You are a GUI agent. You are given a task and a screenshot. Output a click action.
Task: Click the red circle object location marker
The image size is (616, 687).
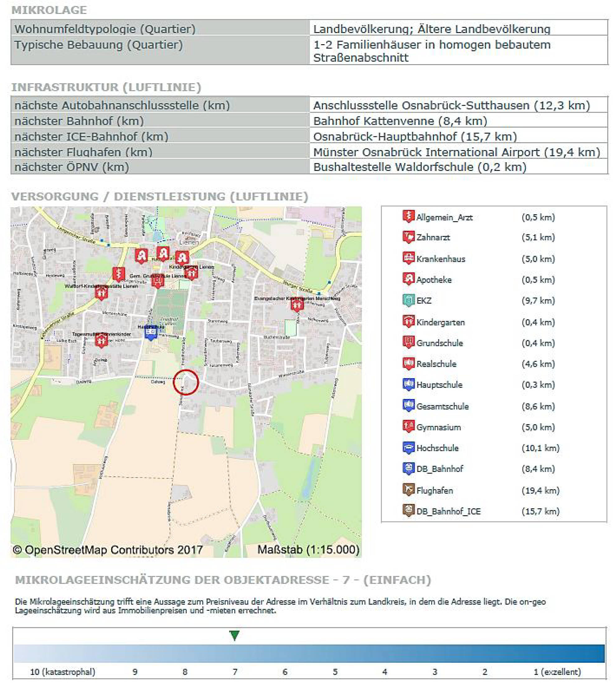click(186, 382)
